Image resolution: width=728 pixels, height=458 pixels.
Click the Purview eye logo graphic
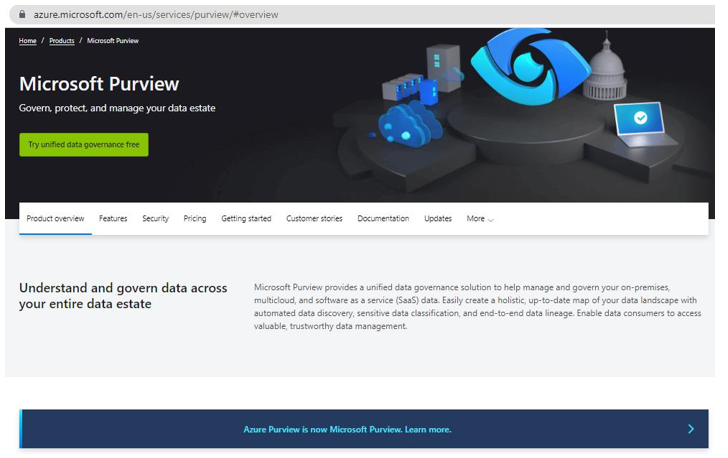point(531,65)
